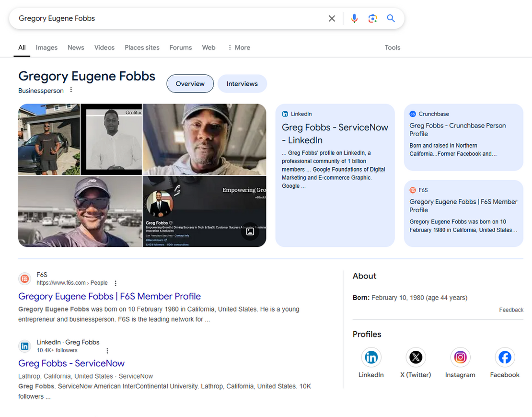
Task: Click the Profiles section heading
Action: [x=367, y=335]
